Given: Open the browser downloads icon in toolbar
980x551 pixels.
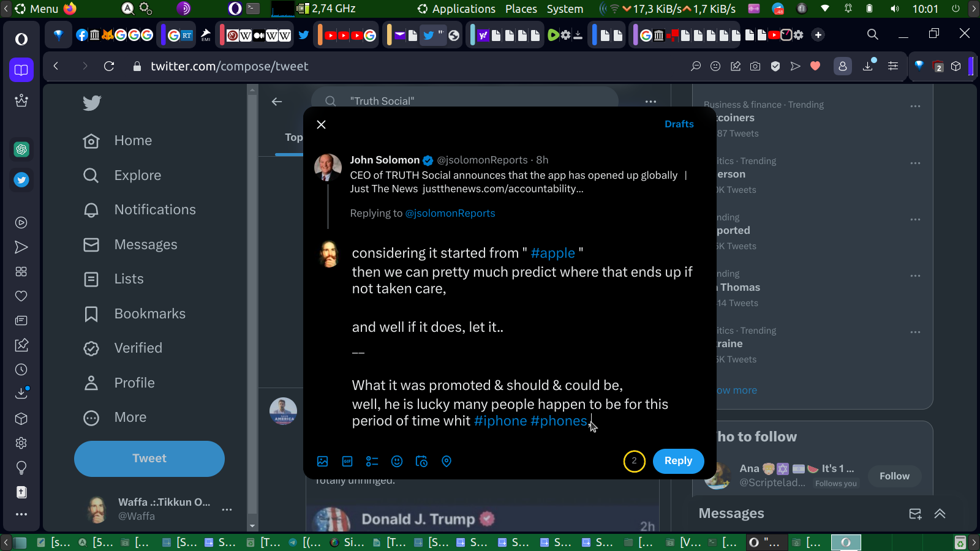Looking at the screenshot, I should tap(869, 66).
